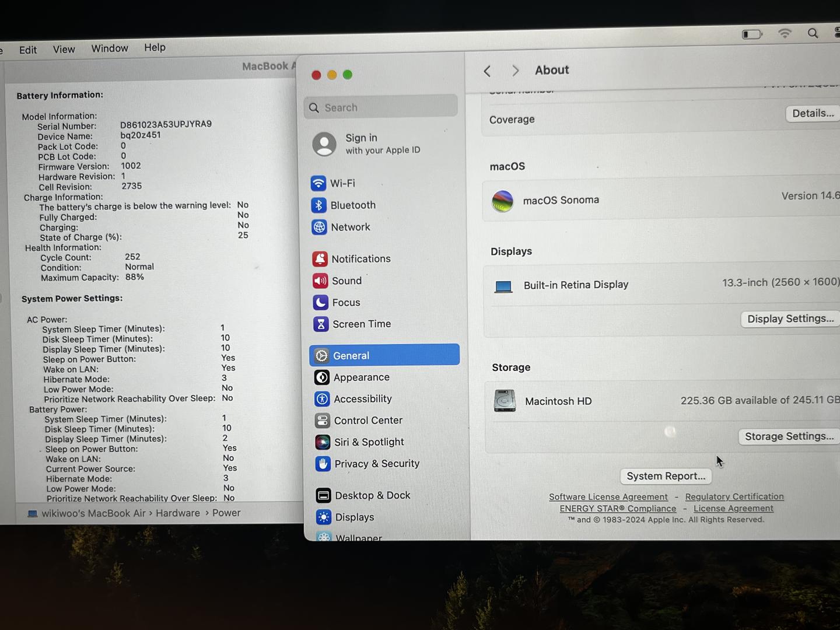Click the Device Name value bq20z451
The height and width of the screenshot is (630, 840).
tap(141, 135)
